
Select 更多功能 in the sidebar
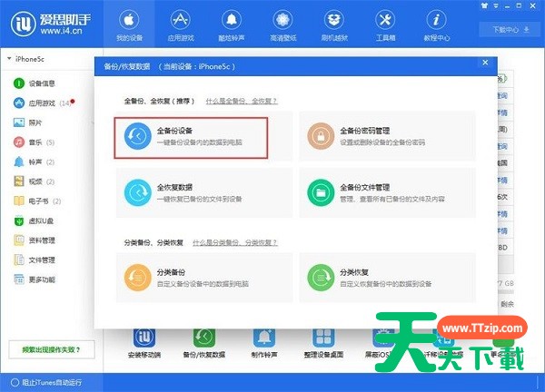[x=41, y=279]
